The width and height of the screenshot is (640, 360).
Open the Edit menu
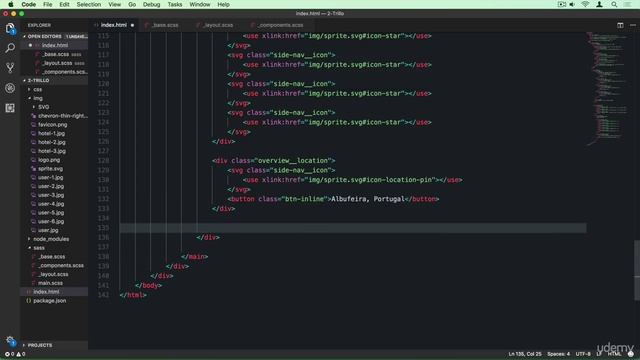pos(64,4)
